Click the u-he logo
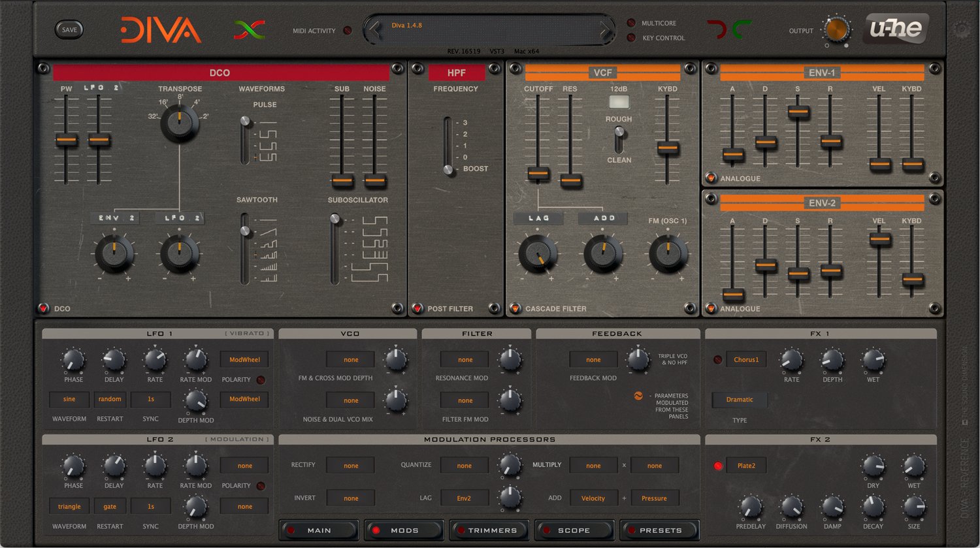This screenshot has width=980, height=548. tap(896, 29)
